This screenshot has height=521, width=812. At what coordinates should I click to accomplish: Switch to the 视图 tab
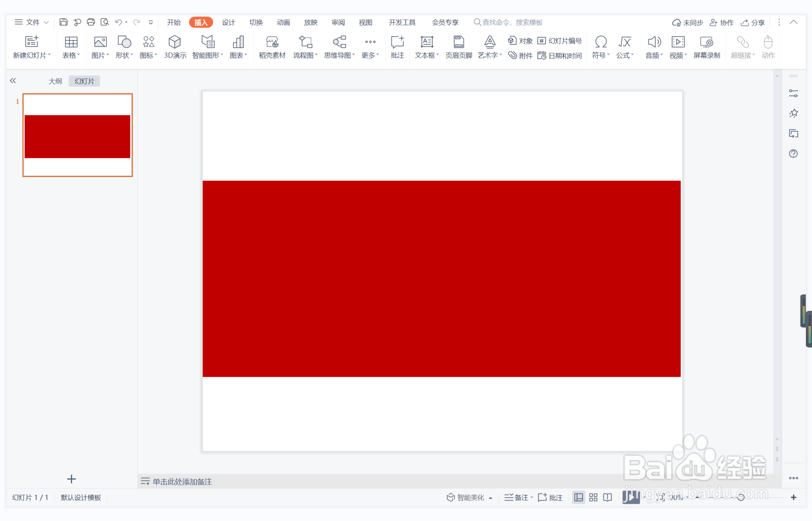(x=366, y=22)
